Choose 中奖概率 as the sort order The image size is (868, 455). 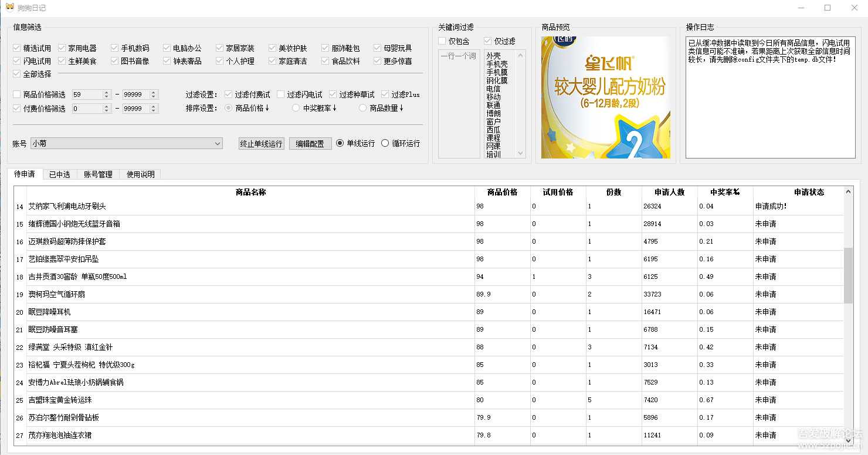[295, 108]
